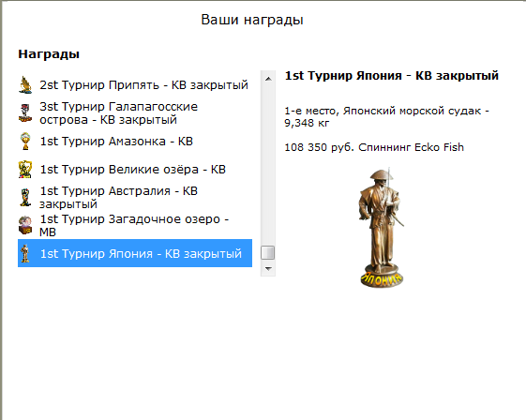526x420 pixels.
Task: Click the large Япония samurai statue image
Action: pyautogui.click(x=382, y=228)
